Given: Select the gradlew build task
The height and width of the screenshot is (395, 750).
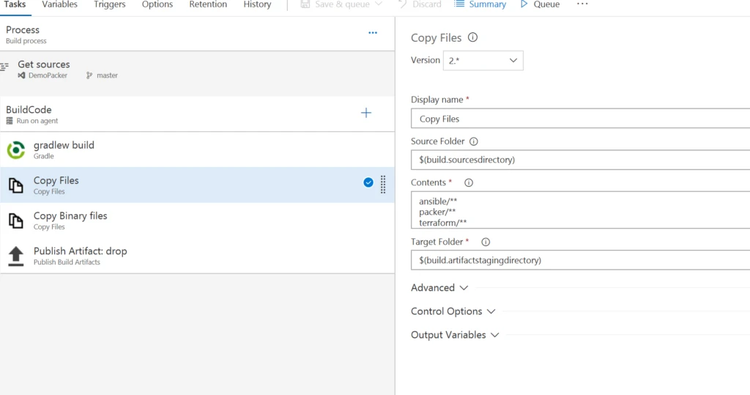Looking at the screenshot, I should pyautogui.click(x=197, y=150).
